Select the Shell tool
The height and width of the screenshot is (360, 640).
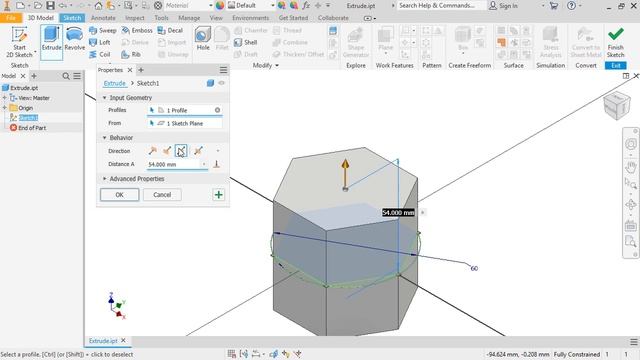(246, 42)
